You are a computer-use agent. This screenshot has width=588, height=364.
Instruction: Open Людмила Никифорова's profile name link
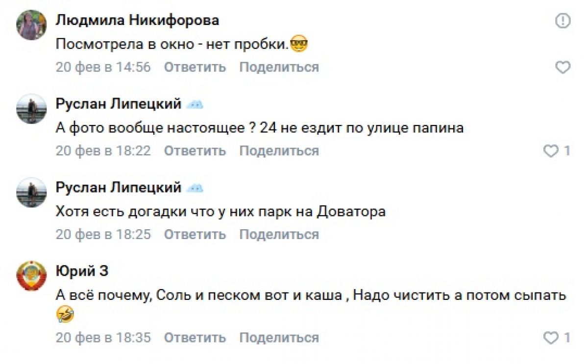[137, 21]
